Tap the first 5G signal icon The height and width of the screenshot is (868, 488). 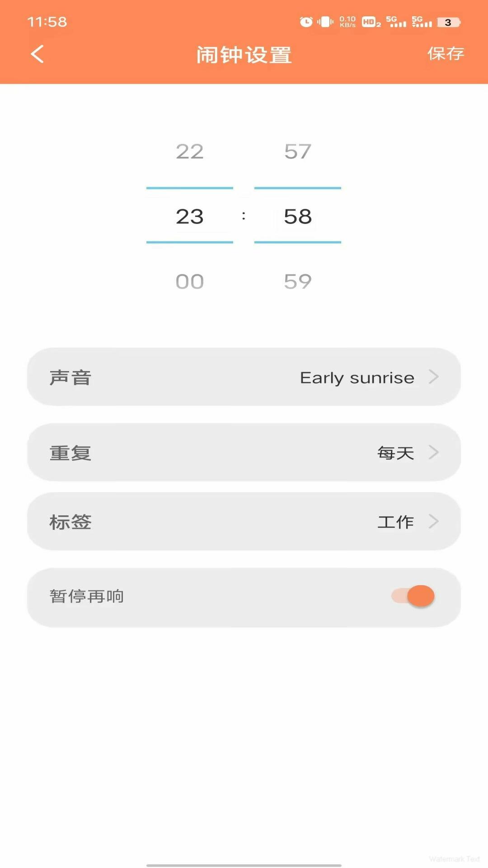point(396,22)
